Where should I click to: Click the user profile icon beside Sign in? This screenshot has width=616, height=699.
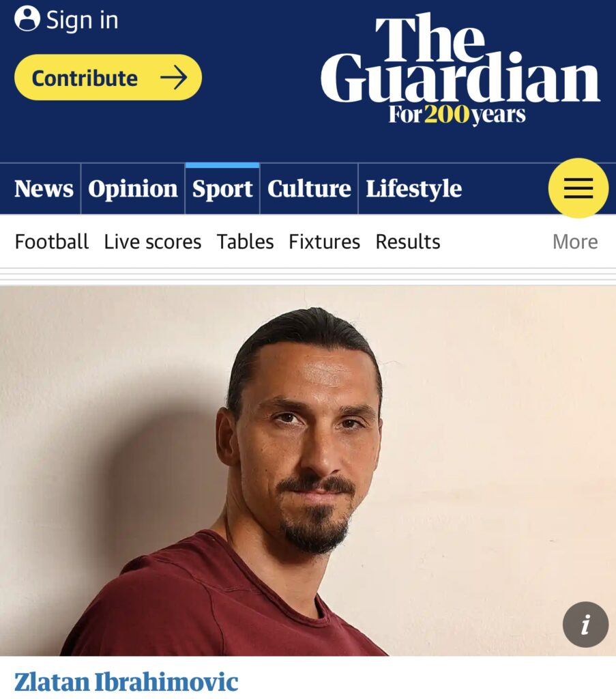[x=27, y=18]
